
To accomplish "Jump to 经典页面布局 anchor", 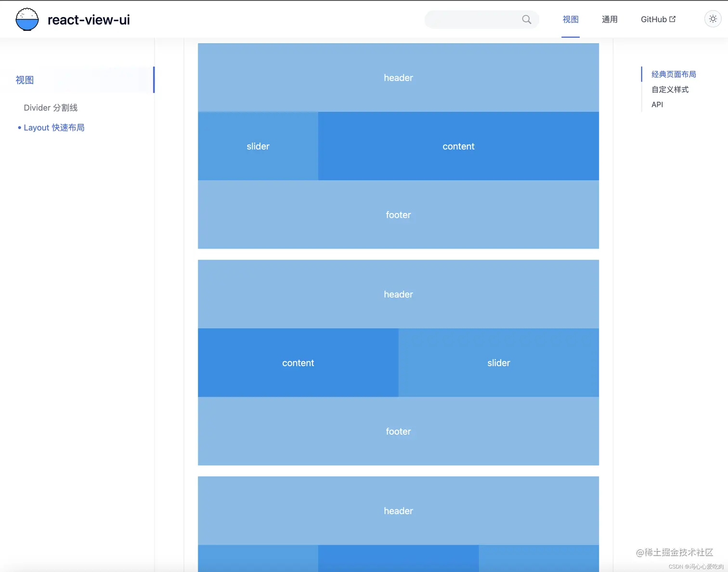I will tap(674, 74).
